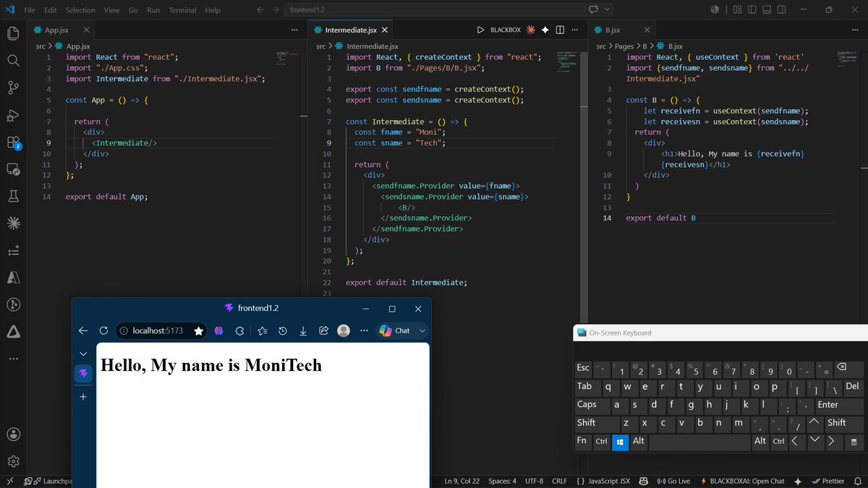Split the Intermediate.jsx editor right
The image size is (868, 488).
click(560, 30)
